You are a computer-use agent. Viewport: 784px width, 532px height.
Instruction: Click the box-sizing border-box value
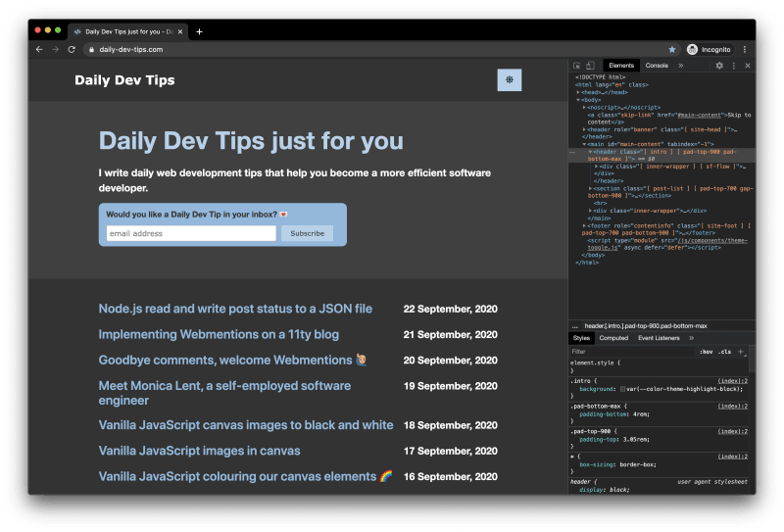click(x=638, y=464)
